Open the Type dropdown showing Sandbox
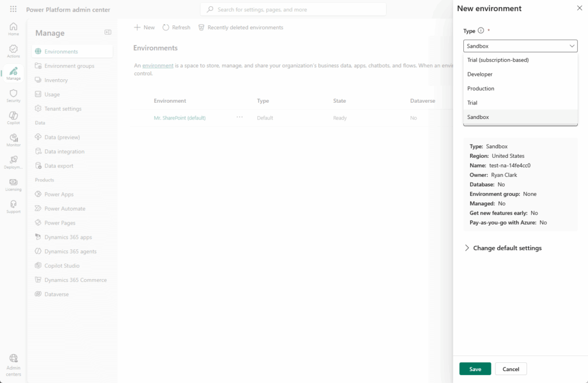Viewport: 588px width, 383px height. point(520,46)
